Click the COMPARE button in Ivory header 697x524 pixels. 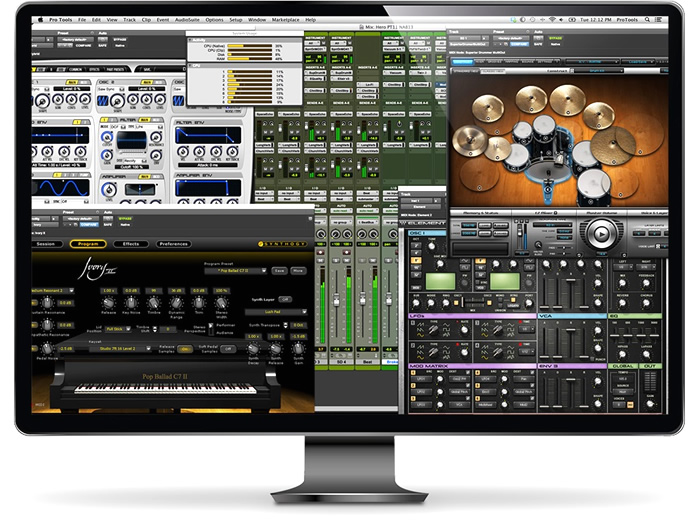pyautogui.click(x=88, y=225)
